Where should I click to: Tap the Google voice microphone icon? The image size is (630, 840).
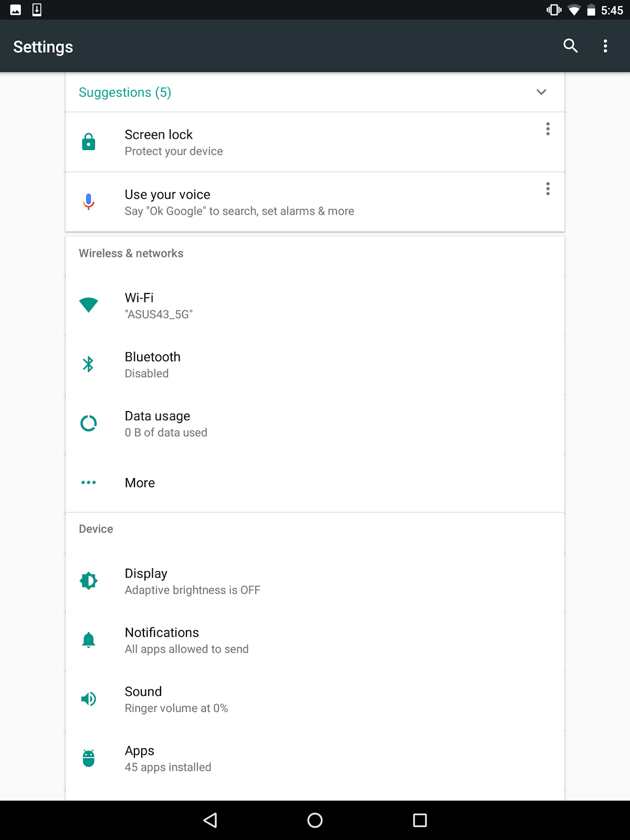coord(89,202)
